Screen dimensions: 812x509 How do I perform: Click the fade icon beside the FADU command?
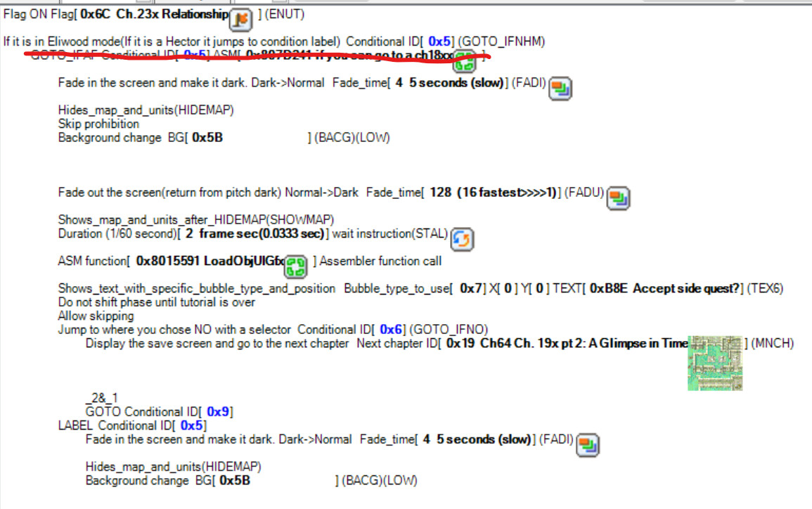click(x=618, y=197)
